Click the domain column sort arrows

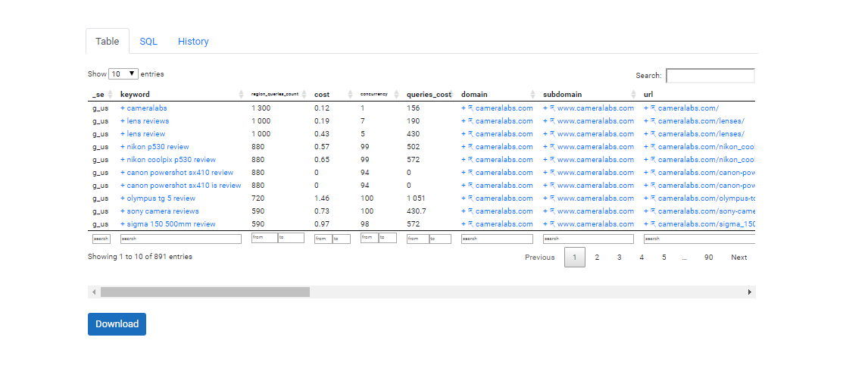[x=533, y=95]
